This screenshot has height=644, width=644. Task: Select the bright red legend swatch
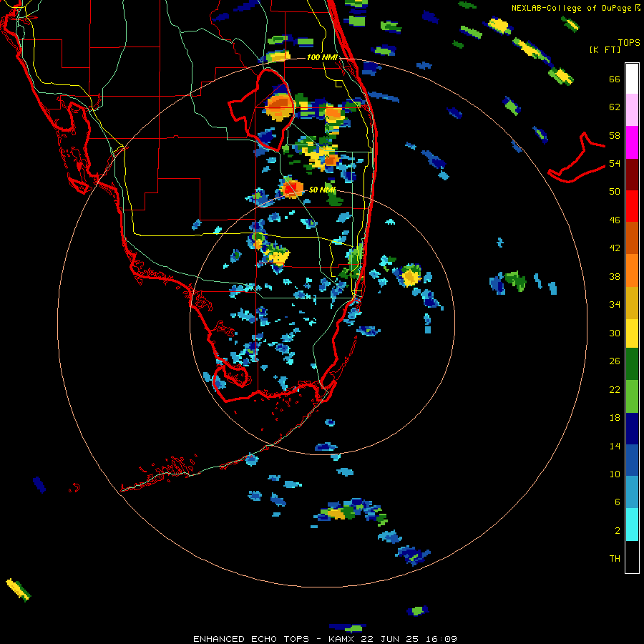632,206
